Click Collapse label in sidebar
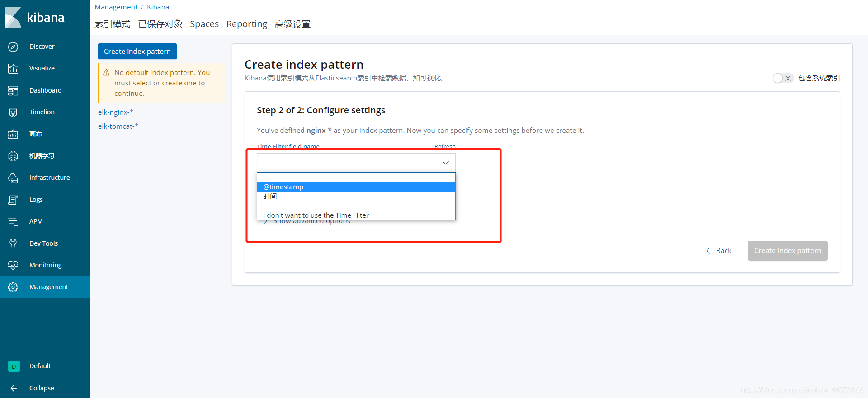Viewport: 868px width, 398px height. 42,388
